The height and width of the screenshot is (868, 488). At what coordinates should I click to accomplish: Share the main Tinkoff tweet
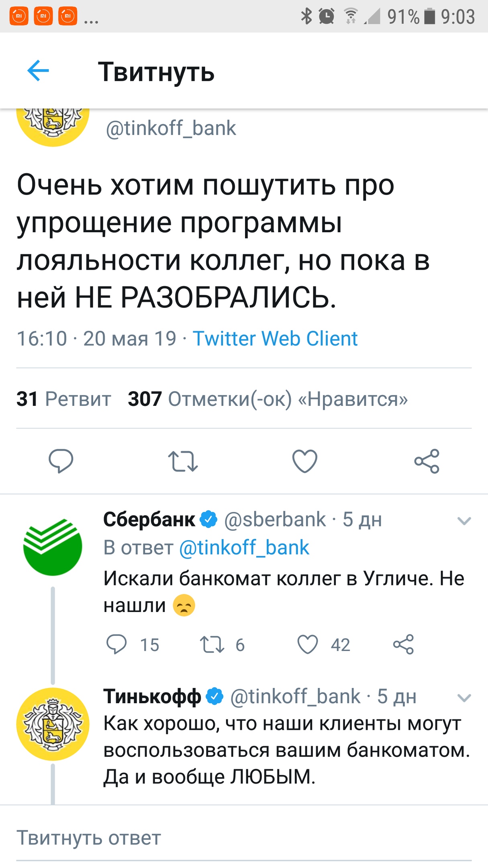click(x=427, y=461)
